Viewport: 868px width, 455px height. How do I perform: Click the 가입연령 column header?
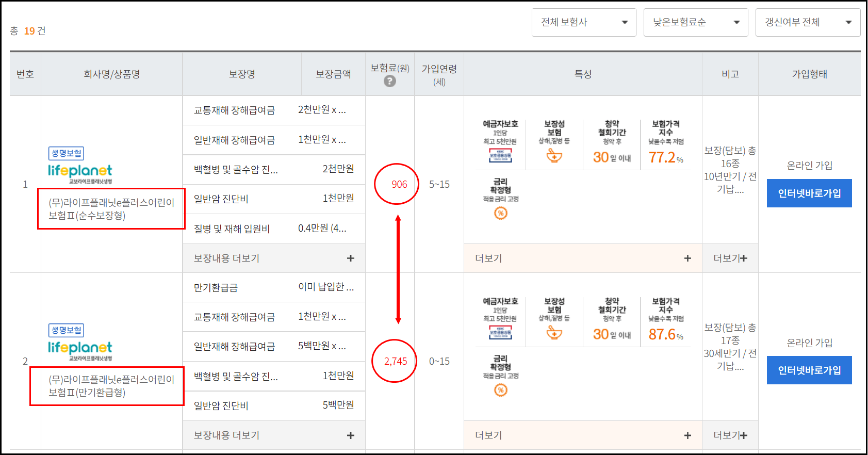439,74
